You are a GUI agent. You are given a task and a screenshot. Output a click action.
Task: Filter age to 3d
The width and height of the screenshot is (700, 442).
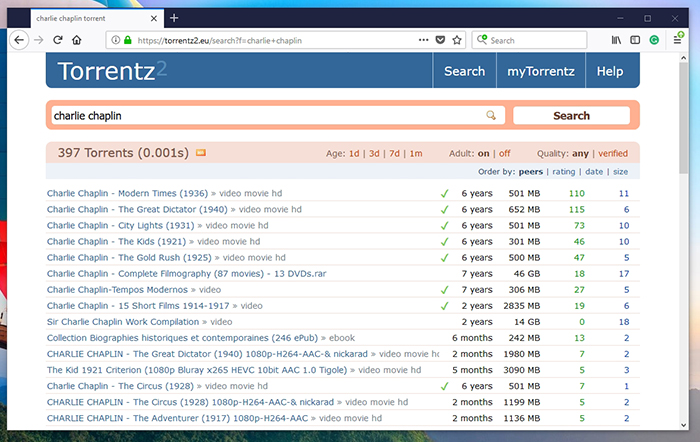(374, 154)
